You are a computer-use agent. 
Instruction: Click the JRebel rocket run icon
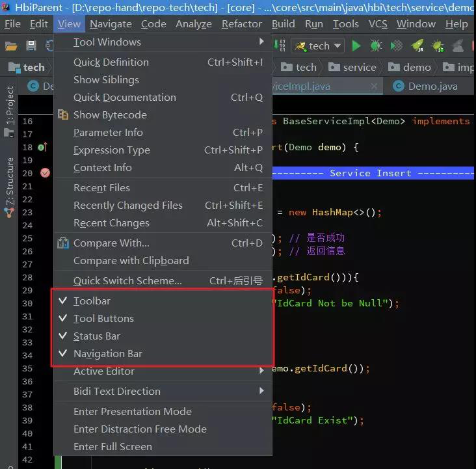coord(417,46)
